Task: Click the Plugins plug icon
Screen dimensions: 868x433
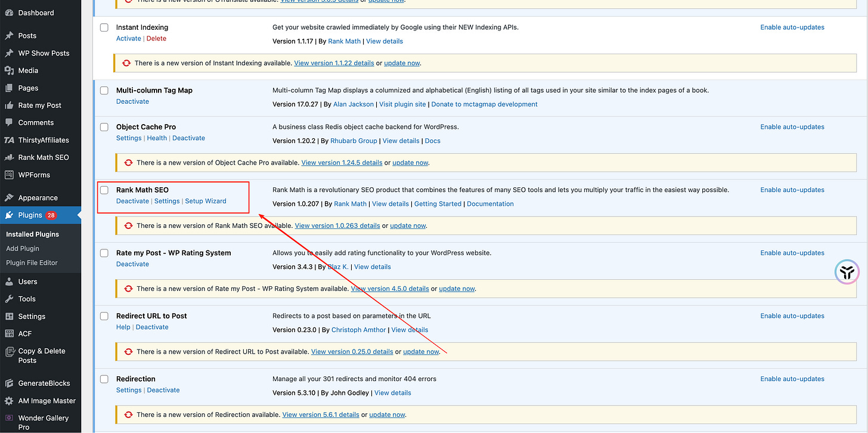Action: [9, 215]
